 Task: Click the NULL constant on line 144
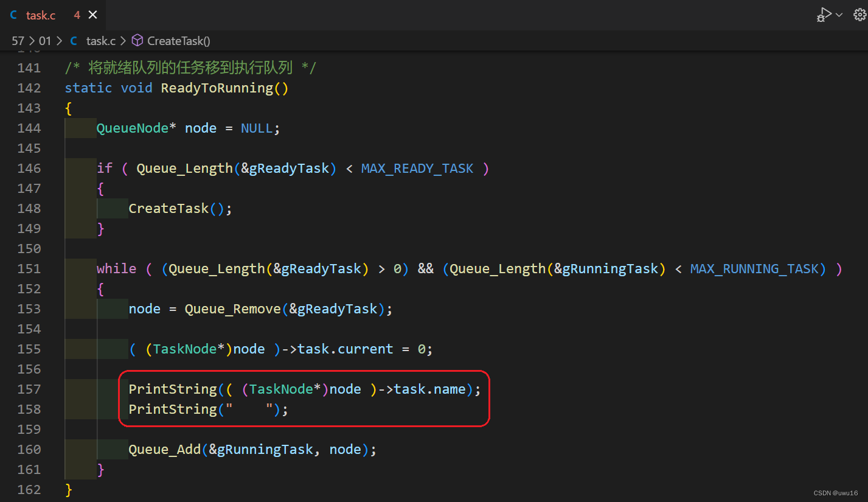click(257, 128)
